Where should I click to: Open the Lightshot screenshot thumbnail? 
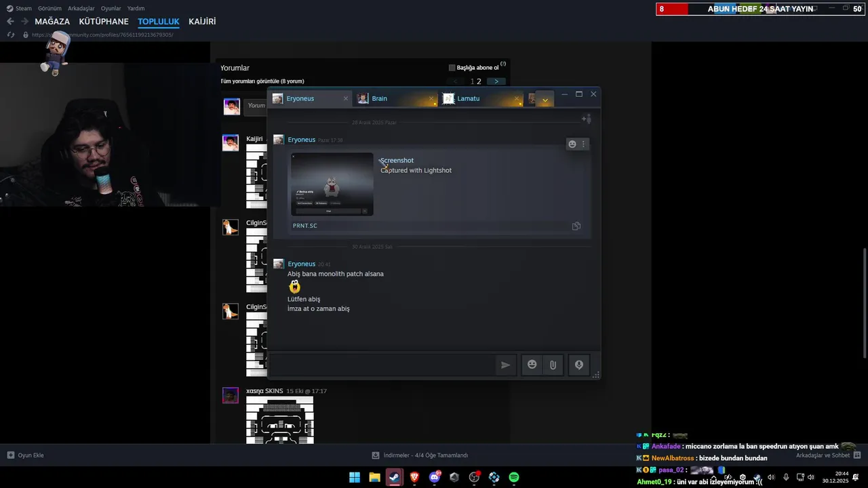pyautogui.click(x=332, y=184)
